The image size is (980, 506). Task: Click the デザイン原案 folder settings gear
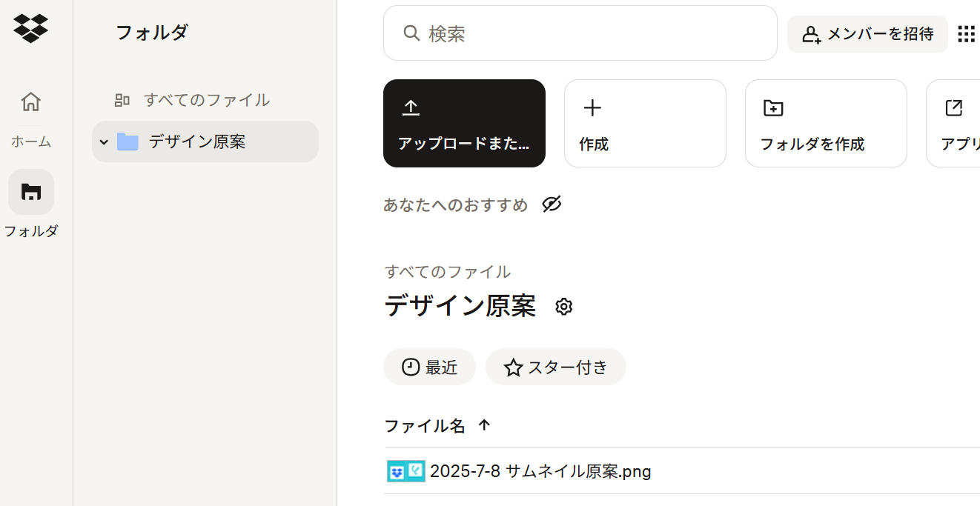pyautogui.click(x=564, y=307)
